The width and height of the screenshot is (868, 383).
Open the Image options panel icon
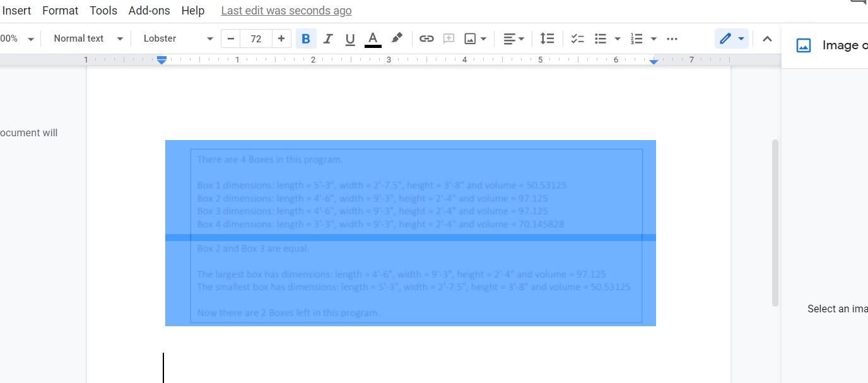click(803, 45)
